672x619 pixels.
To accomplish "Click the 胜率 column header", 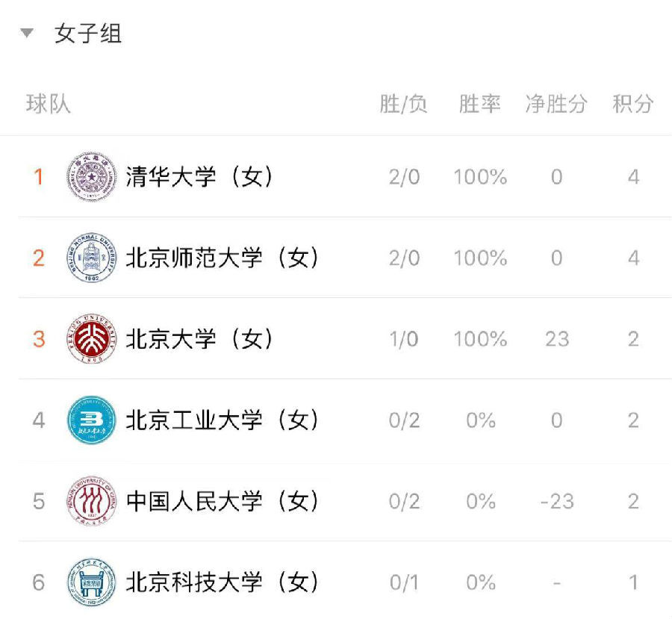I will tap(479, 105).
